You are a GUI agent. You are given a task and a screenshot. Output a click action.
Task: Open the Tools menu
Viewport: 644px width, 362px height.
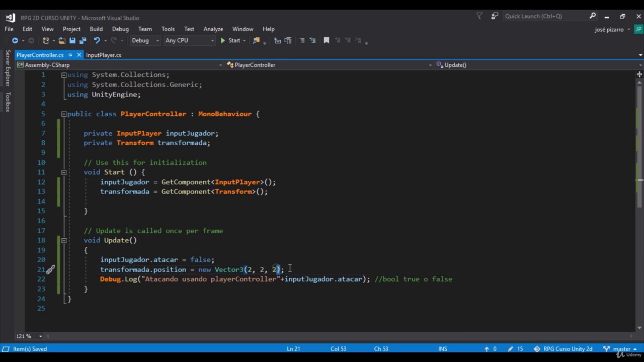168,29
